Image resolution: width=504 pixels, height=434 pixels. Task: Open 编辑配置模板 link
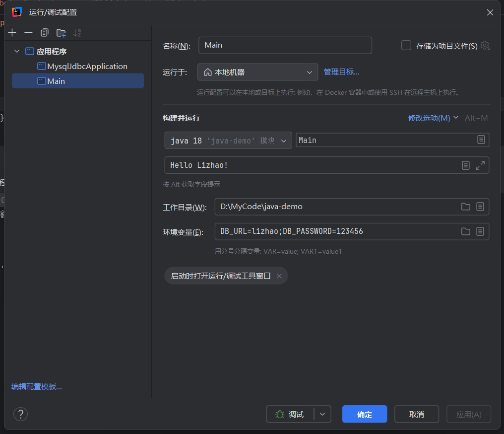coord(37,387)
